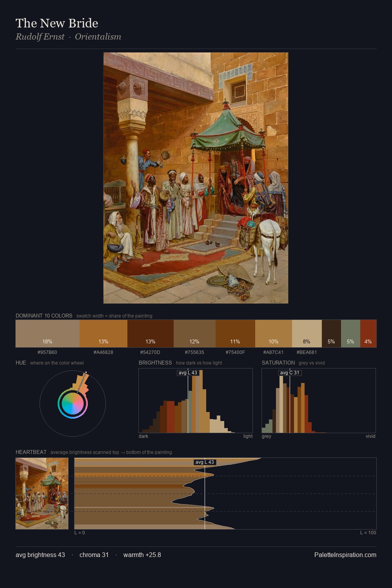
Task: Click the hex label #BEA681
Action: tap(307, 352)
